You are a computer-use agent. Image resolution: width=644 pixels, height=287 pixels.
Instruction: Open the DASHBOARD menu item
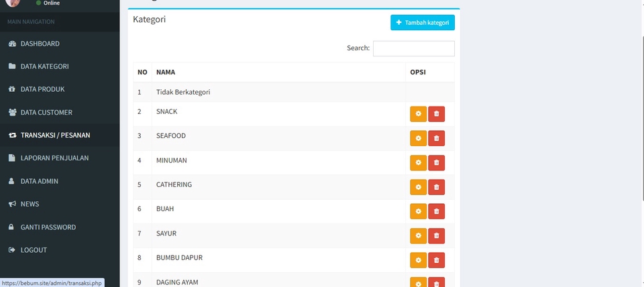point(60,44)
